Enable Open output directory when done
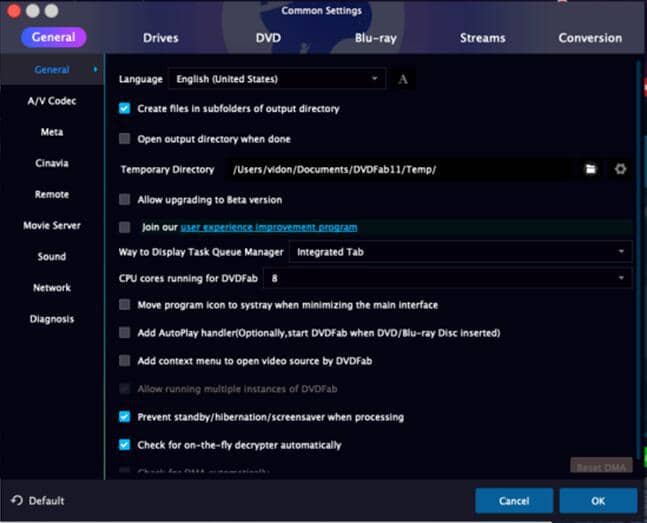 coord(124,139)
